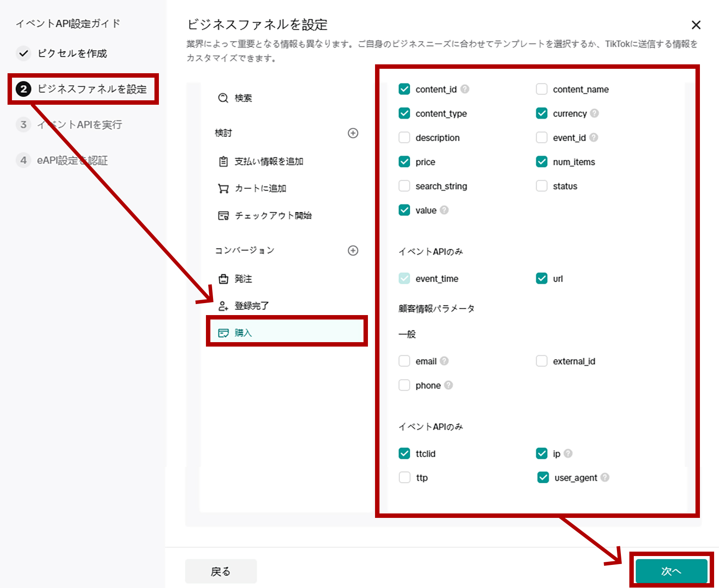Image resolution: width=719 pixels, height=588 pixels.
Task: Select the 登録完了 person icon
Action: pos(224,305)
